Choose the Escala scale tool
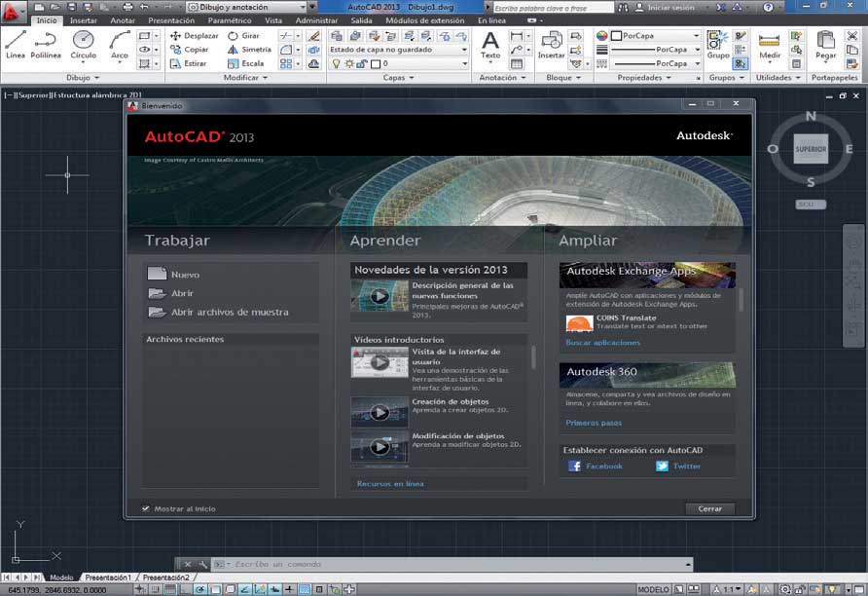The height and width of the screenshot is (596, 868). 246,63
